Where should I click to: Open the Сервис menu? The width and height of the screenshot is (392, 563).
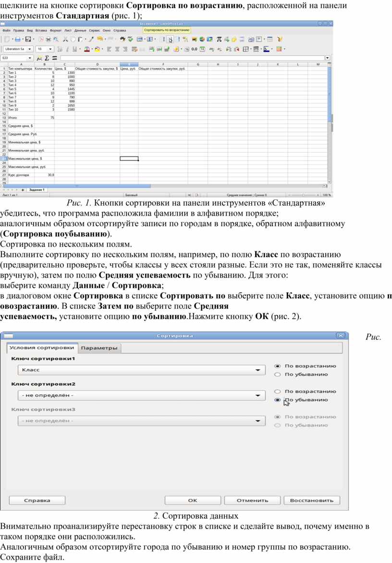95,31
